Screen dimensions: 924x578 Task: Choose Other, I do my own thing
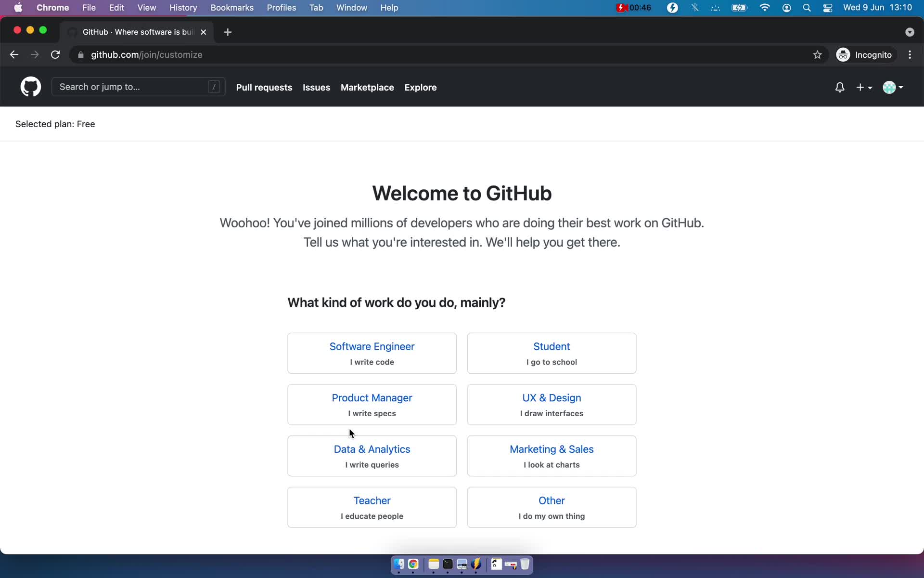pyautogui.click(x=552, y=507)
